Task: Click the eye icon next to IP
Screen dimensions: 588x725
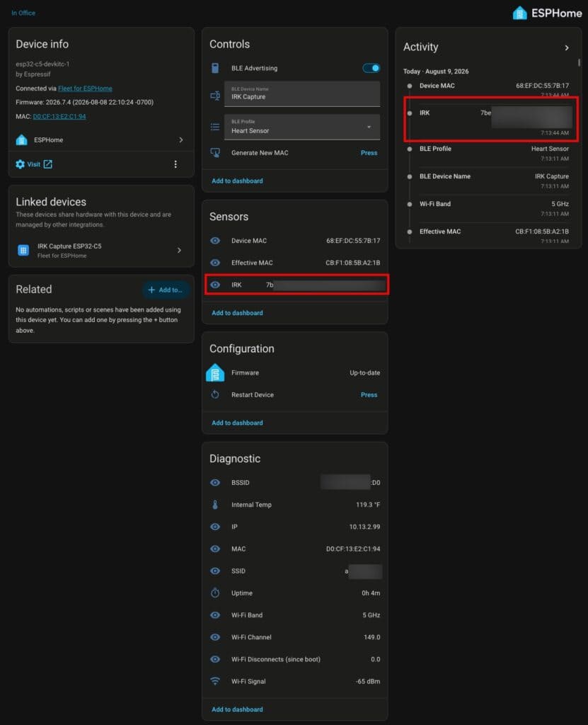Action: tap(215, 527)
